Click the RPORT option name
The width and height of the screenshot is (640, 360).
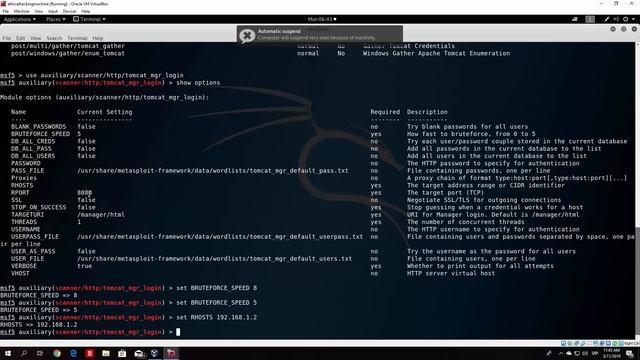coord(20,193)
